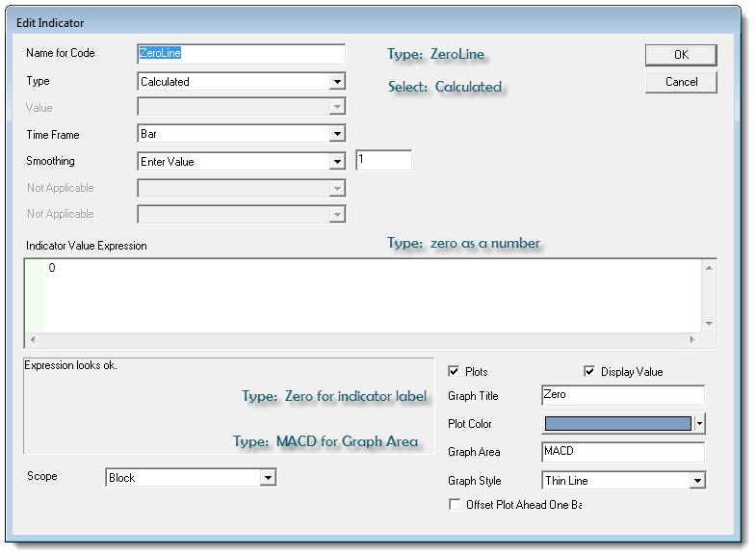The image size is (756, 557).
Task: Click the OK button
Action: coord(680,55)
